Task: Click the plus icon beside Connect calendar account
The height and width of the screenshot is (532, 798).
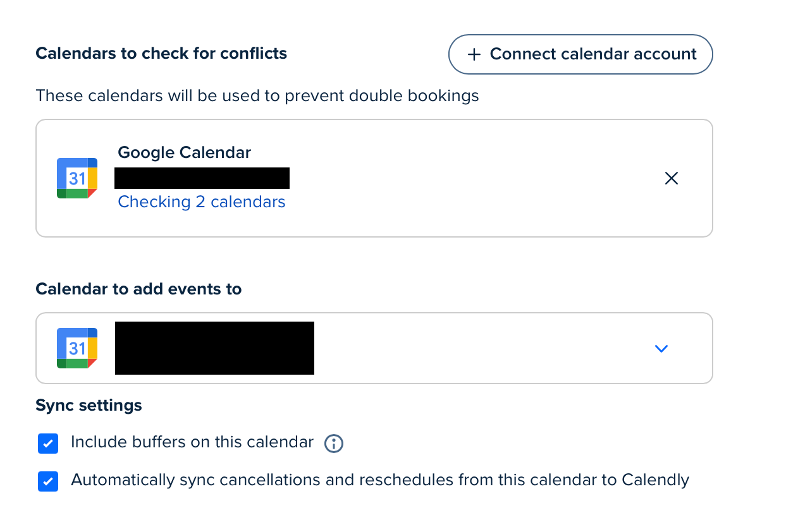Action: point(474,54)
